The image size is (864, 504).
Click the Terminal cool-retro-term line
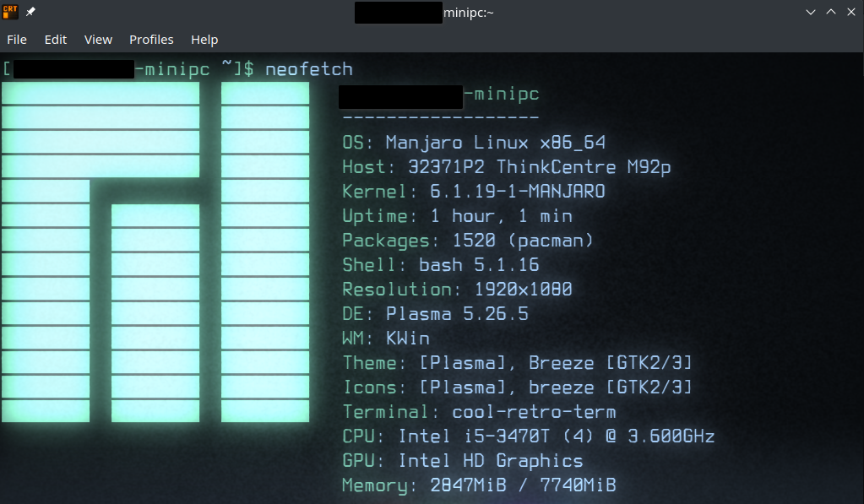pos(479,412)
